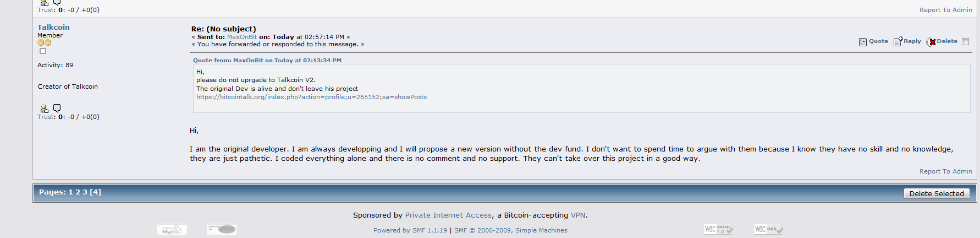
Task: Click the MySQL badge in footer
Action: (x=172, y=229)
